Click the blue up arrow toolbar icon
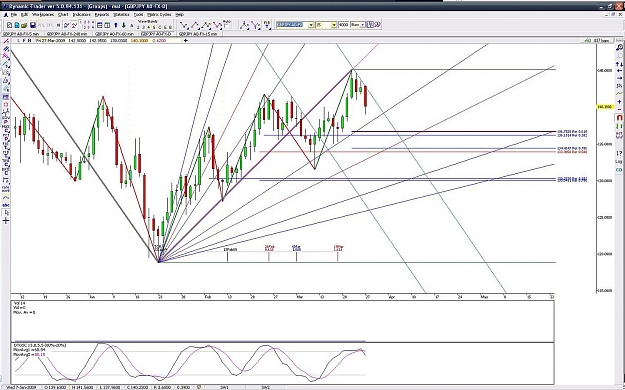 point(116,25)
